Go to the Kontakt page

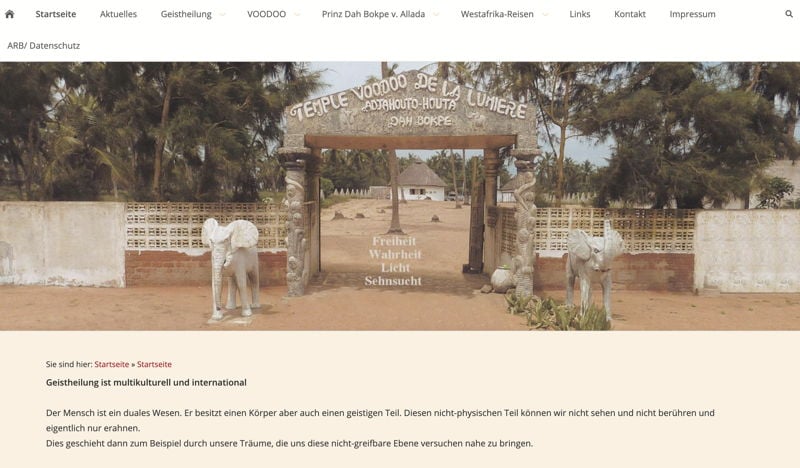coord(630,14)
